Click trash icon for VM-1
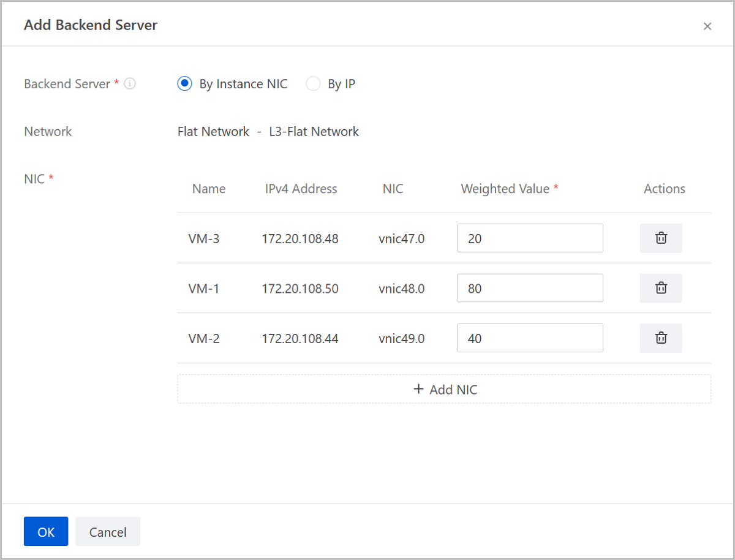Viewport: 735px width, 560px height. click(661, 288)
